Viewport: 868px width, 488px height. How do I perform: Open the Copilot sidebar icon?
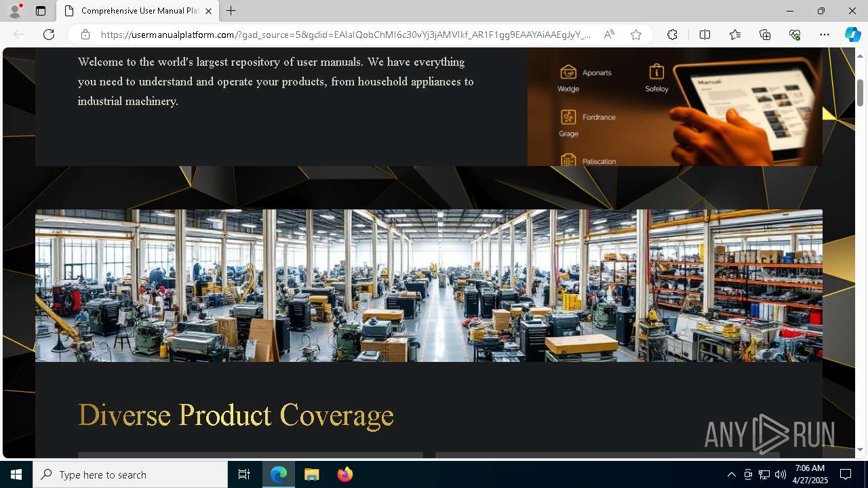852,35
